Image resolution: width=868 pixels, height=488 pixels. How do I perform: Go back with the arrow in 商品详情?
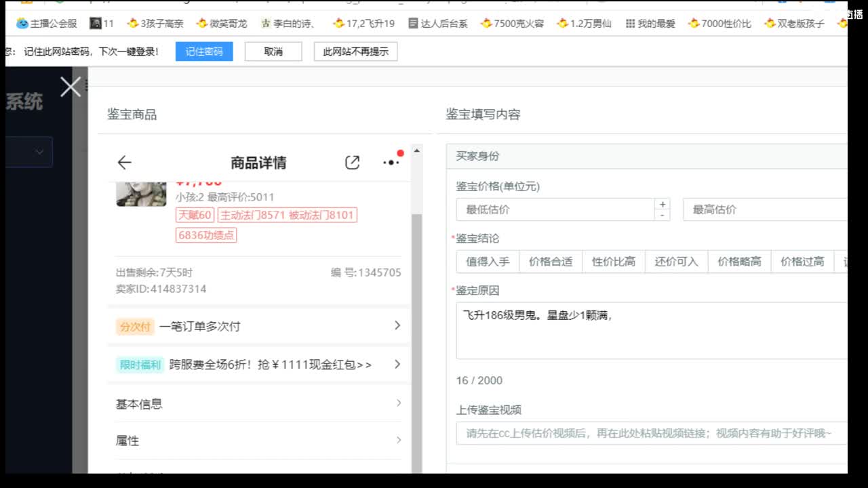(x=124, y=162)
